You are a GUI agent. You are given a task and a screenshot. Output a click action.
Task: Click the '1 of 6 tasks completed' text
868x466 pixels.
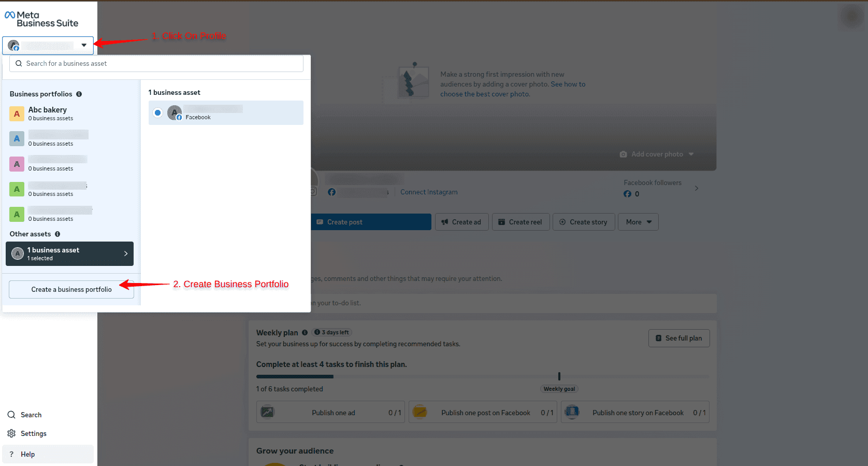290,389
